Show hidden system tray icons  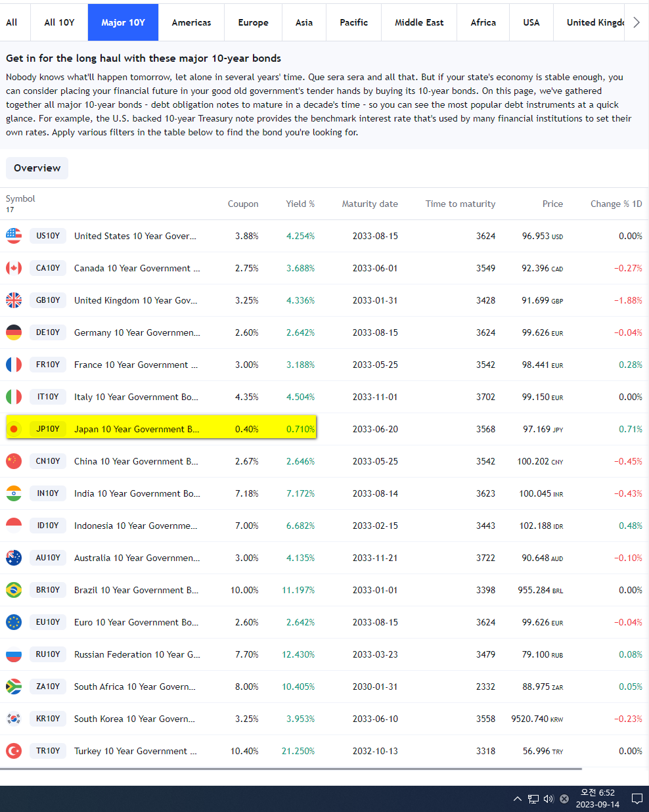[518, 799]
